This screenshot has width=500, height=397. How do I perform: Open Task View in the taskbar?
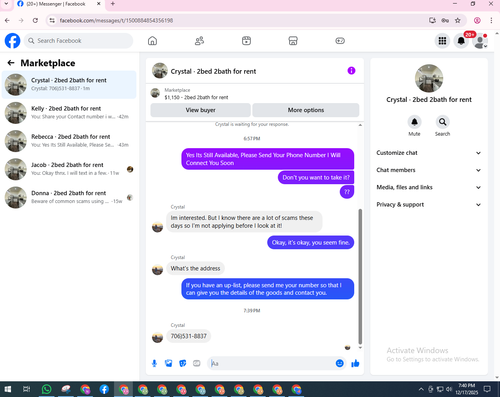26,389
